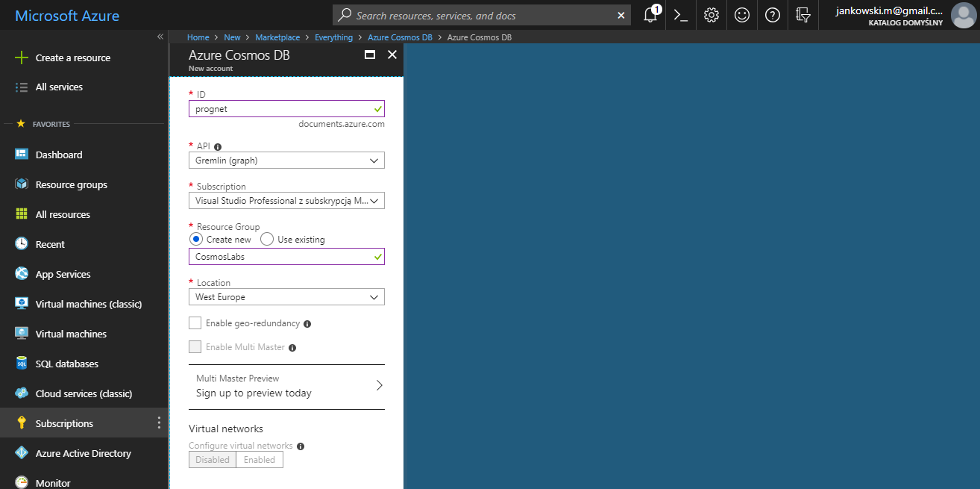Open the help question mark
Viewport: 980px width, 489px height.
[773, 15]
